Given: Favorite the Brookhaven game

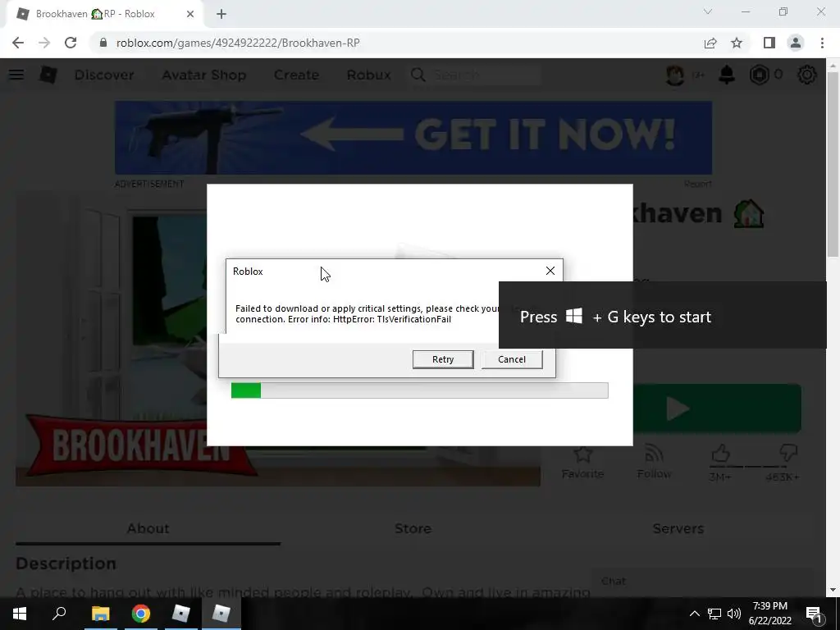Looking at the screenshot, I should point(582,463).
